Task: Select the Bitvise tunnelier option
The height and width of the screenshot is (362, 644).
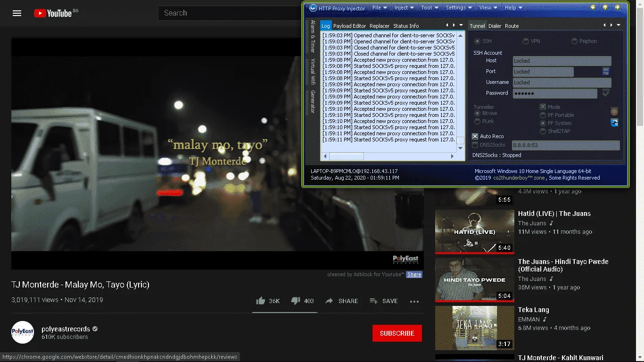Action: [477, 114]
